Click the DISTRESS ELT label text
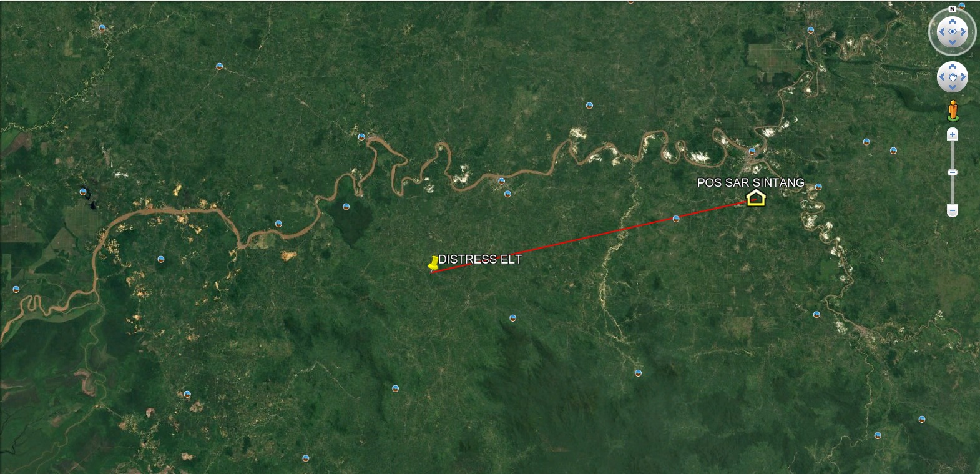The width and height of the screenshot is (980, 474). (x=480, y=259)
